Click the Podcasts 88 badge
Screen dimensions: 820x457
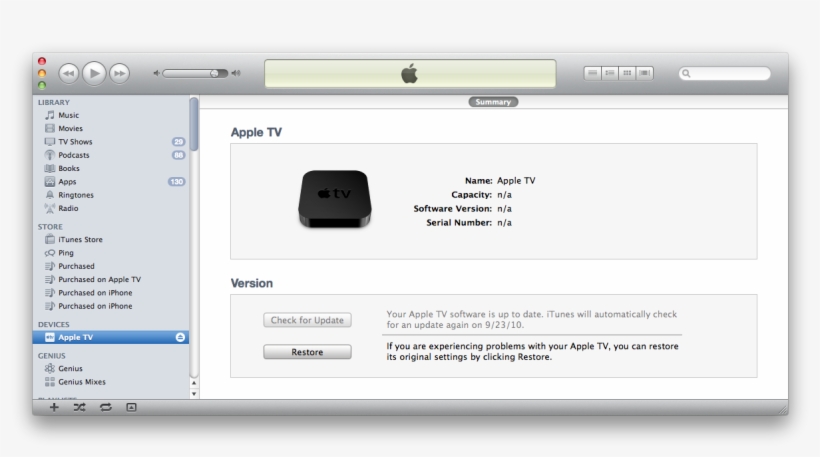click(x=178, y=155)
